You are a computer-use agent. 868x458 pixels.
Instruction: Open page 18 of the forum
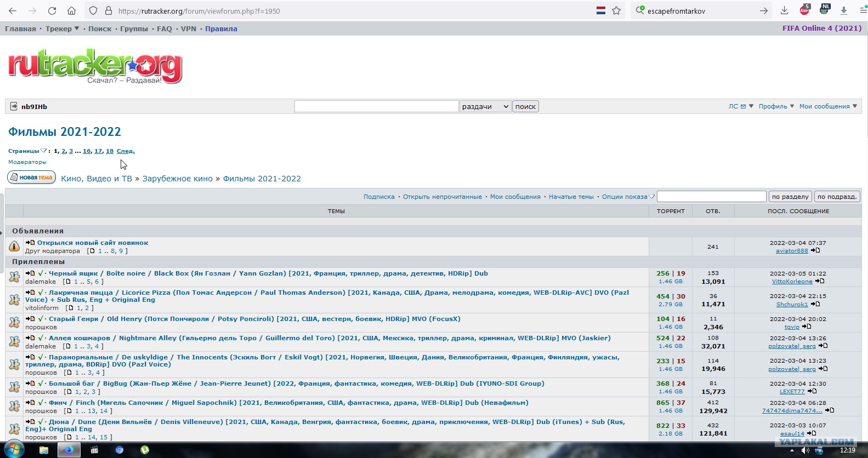click(110, 151)
